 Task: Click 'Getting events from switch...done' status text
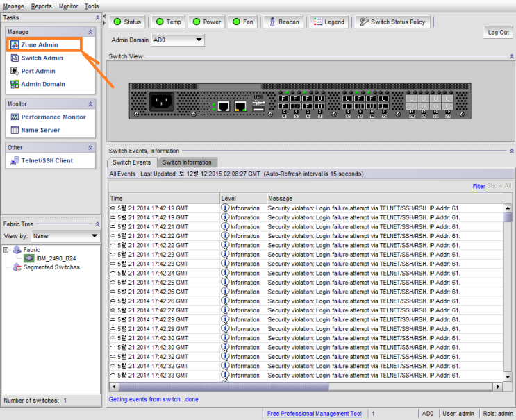tap(153, 400)
